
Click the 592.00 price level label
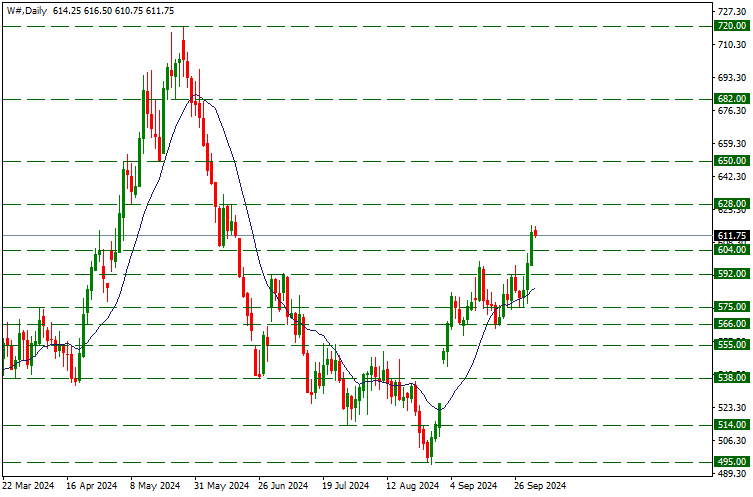[732, 273]
